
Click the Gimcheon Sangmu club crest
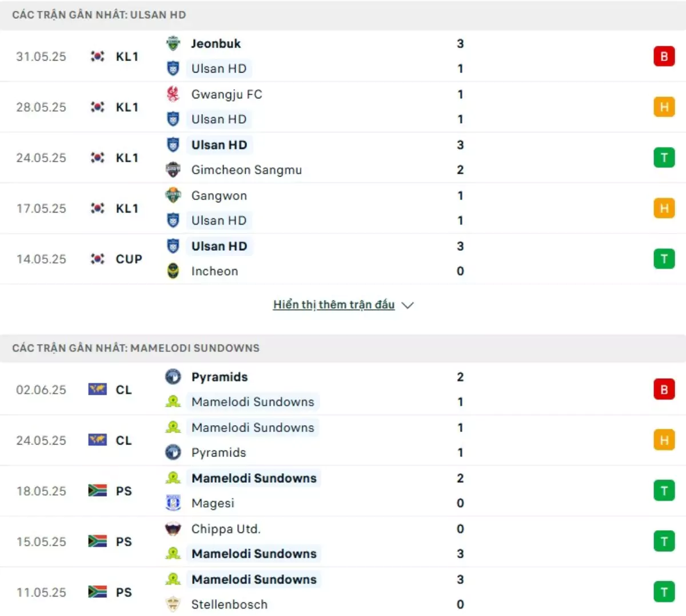tap(173, 170)
